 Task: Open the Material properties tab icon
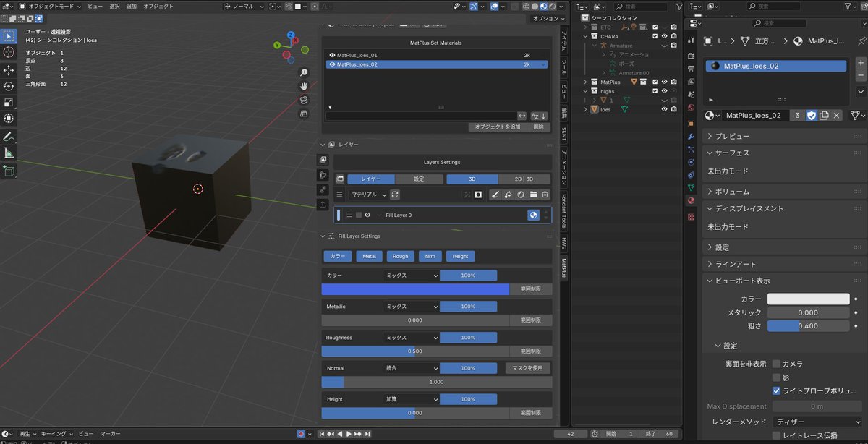(x=691, y=200)
